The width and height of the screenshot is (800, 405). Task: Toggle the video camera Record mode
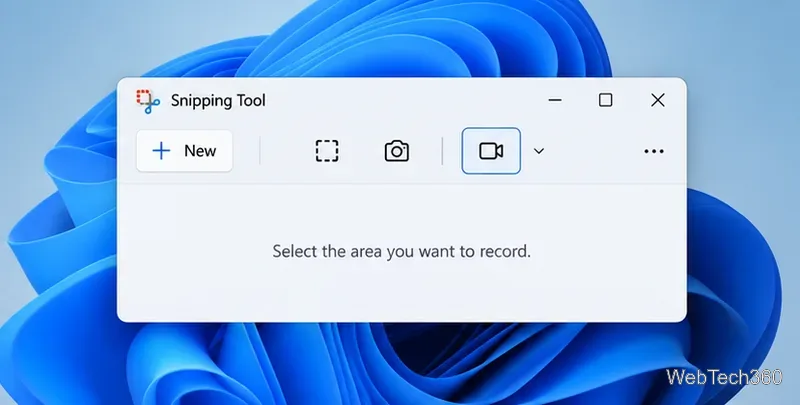(x=491, y=151)
